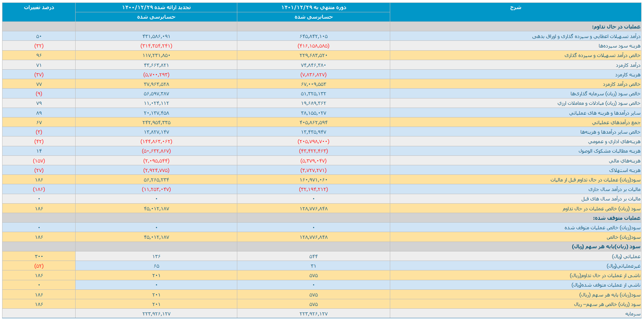Screen dimensions: 644x320
Task: Select the "جمع درآمدهاي عملياتي" row label
Action: 616,122
